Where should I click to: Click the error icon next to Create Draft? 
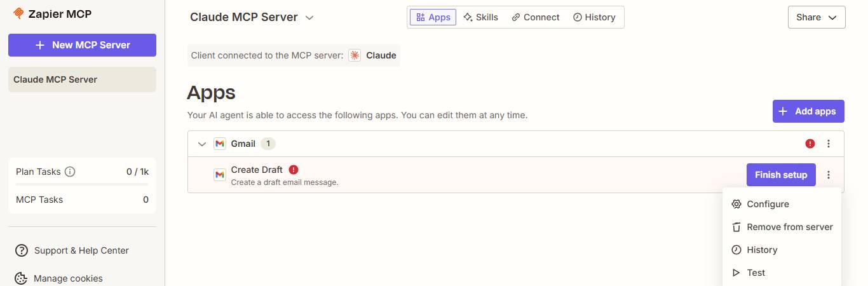click(x=294, y=170)
